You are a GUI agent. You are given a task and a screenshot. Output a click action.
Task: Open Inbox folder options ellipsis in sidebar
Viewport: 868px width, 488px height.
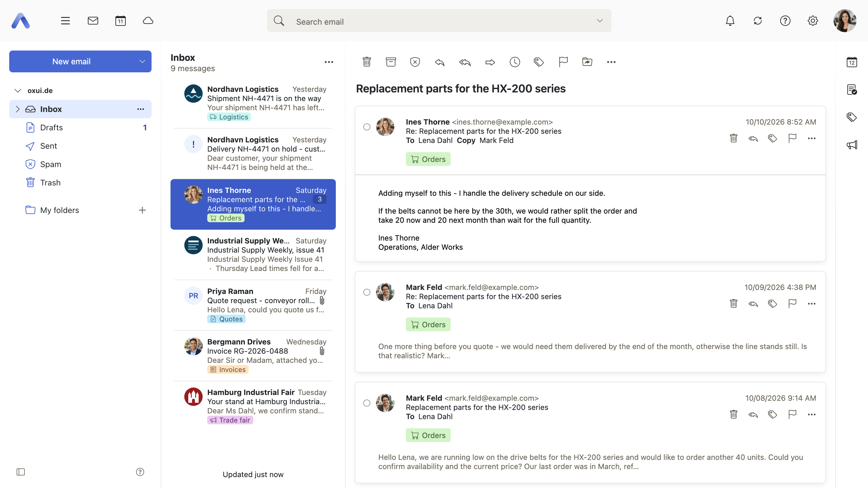pos(141,109)
